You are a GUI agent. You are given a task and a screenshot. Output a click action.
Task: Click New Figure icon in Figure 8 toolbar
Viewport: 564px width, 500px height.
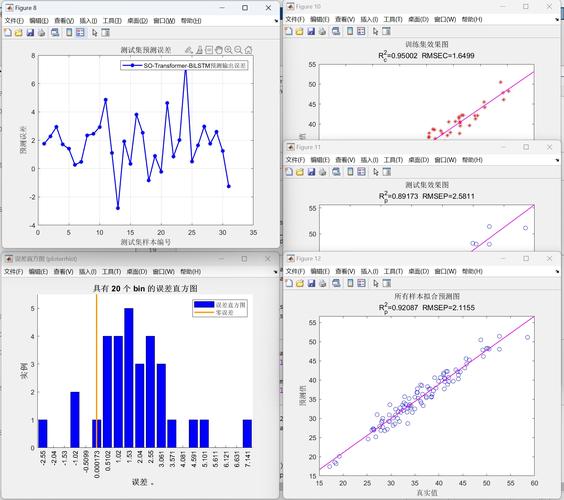(x=8, y=33)
